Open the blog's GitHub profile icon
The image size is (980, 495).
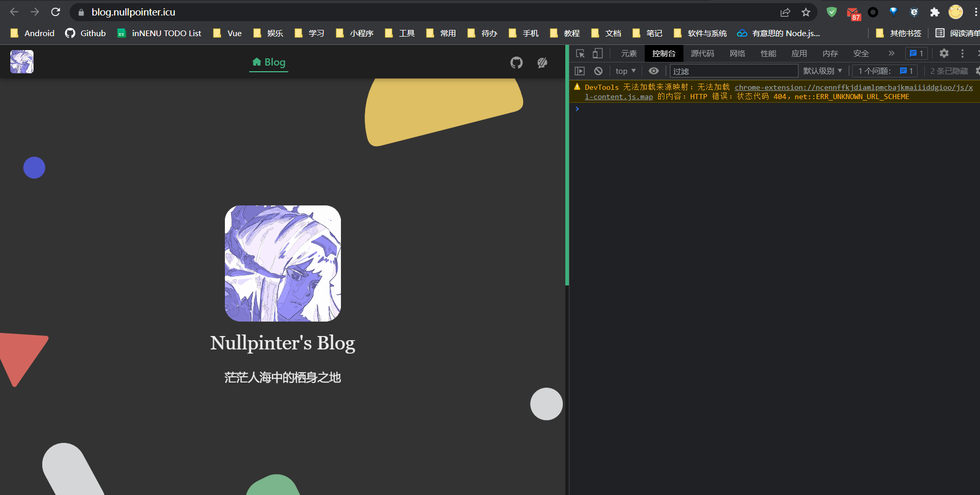click(x=516, y=62)
